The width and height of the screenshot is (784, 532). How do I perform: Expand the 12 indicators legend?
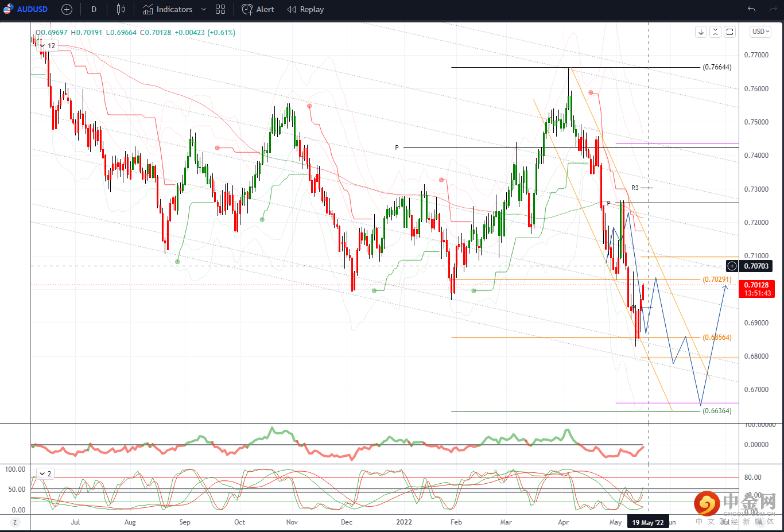[x=47, y=45]
